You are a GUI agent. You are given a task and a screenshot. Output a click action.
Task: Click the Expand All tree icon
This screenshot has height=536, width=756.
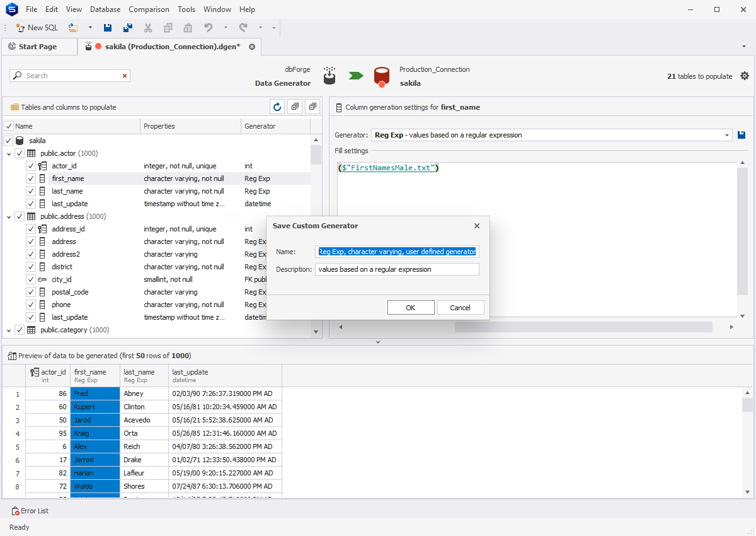(294, 107)
